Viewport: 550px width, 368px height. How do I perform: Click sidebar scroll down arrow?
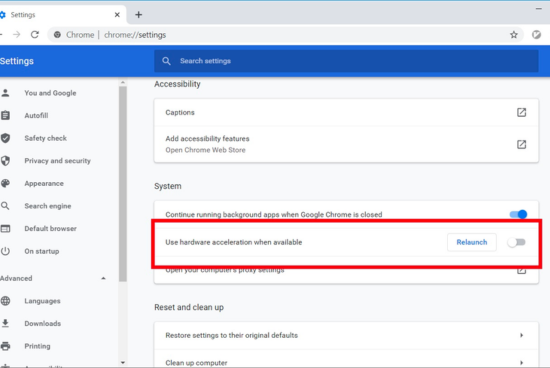point(122,362)
